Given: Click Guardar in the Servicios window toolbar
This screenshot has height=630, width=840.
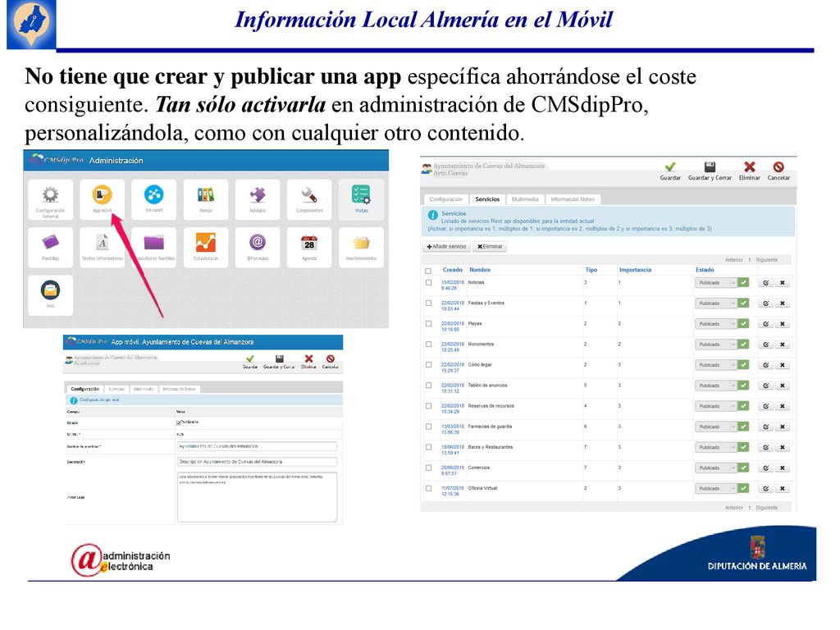Looking at the screenshot, I should [670, 171].
